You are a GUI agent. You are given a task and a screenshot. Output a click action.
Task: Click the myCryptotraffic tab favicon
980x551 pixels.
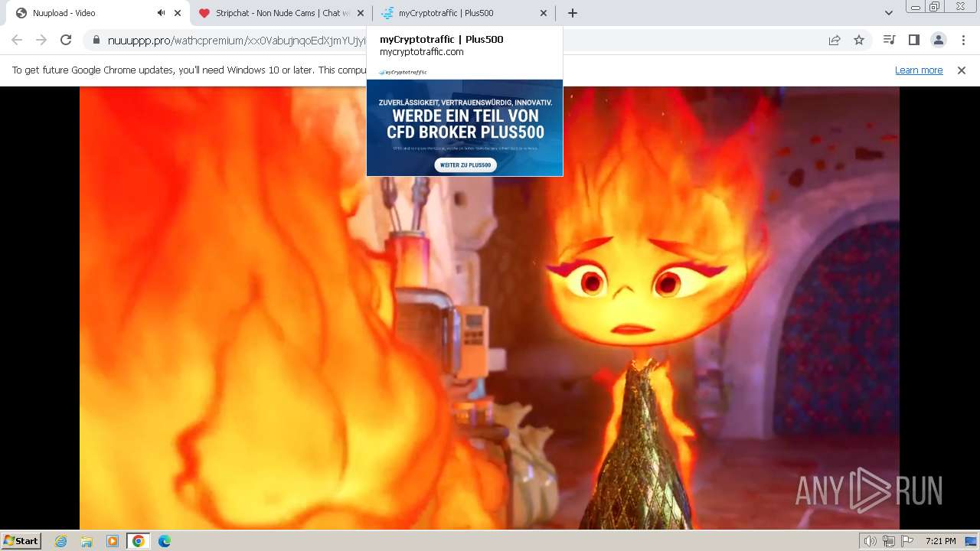click(x=387, y=13)
